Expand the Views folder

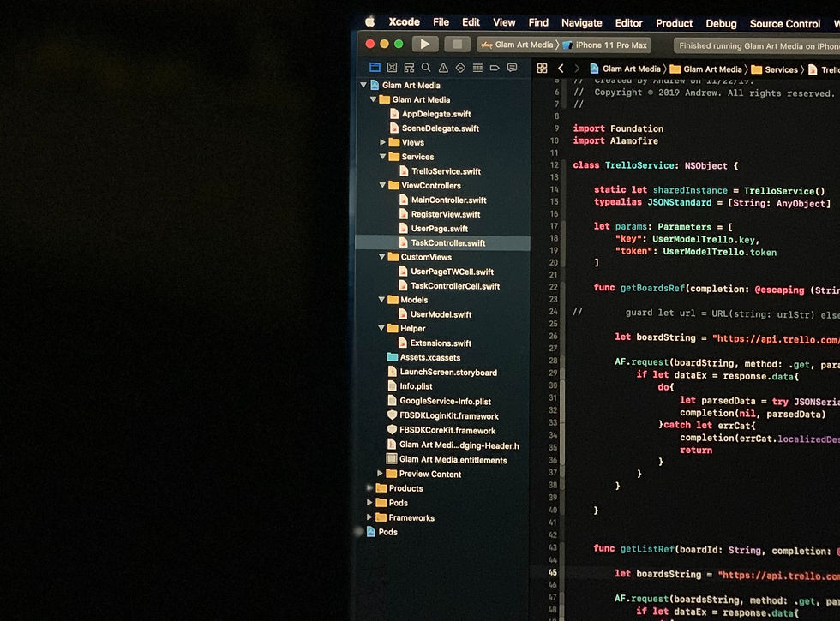click(382, 142)
